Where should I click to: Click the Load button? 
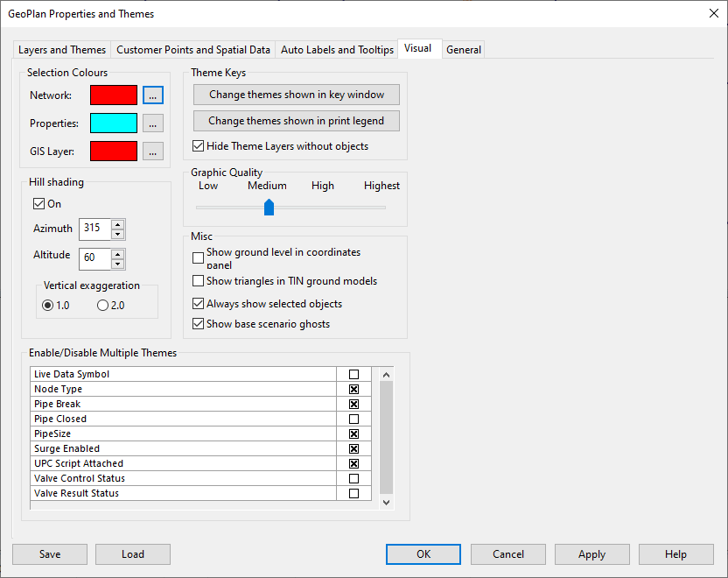pyautogui.click(x=133, y=554)
